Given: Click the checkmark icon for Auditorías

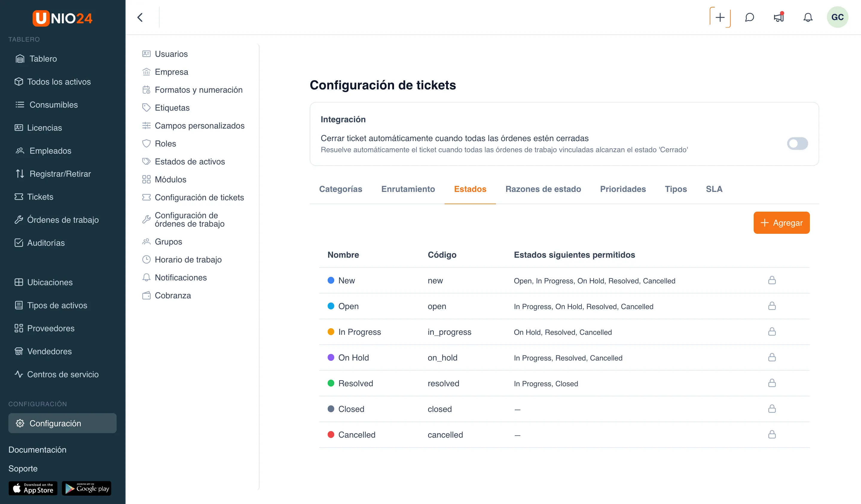Looking at the screenshot, I should [19, 243].
